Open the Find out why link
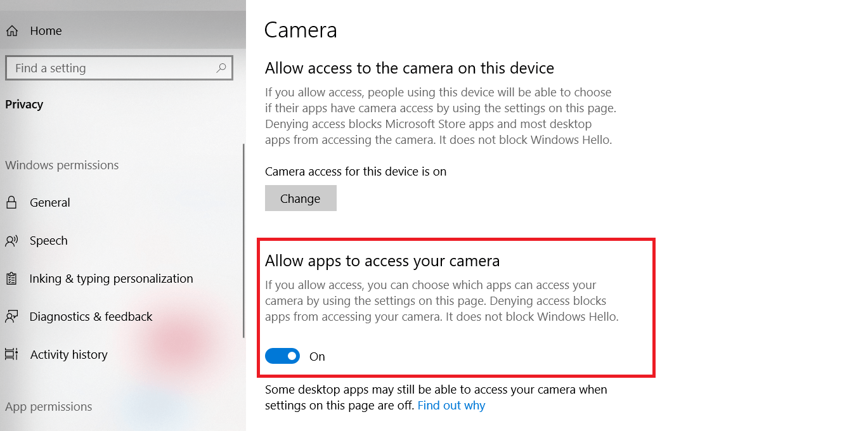Image resolution: width=868 pixels, height=431 pixels. [x=451, y=406]
